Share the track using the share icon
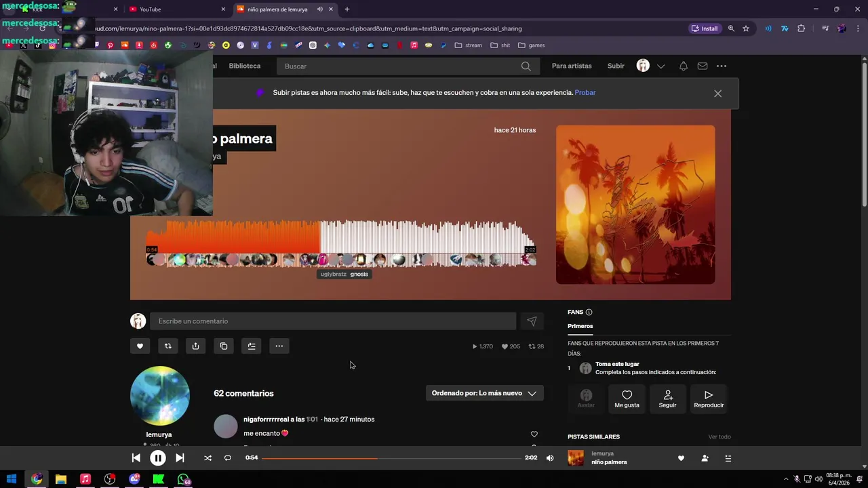The width and height of the screenshot is (868, 488). pos(195,346)
